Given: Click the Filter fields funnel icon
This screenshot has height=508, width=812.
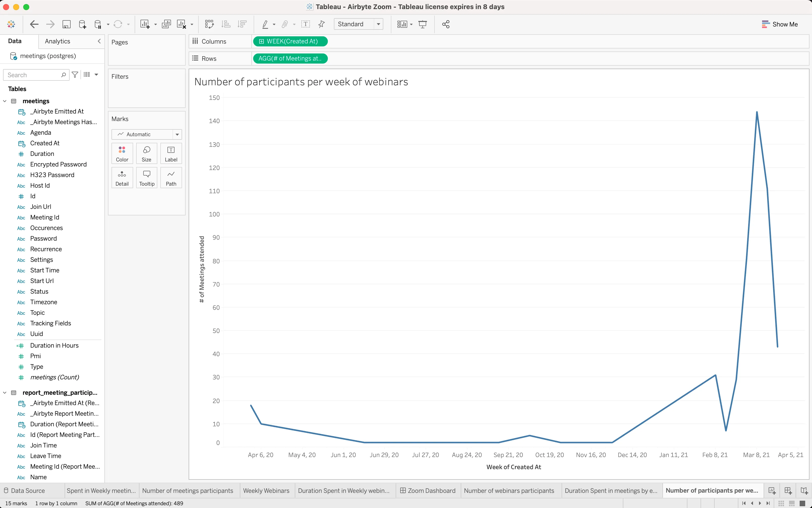Looking at the screenshot, I should pyautogui.click(x=75, y=75).
